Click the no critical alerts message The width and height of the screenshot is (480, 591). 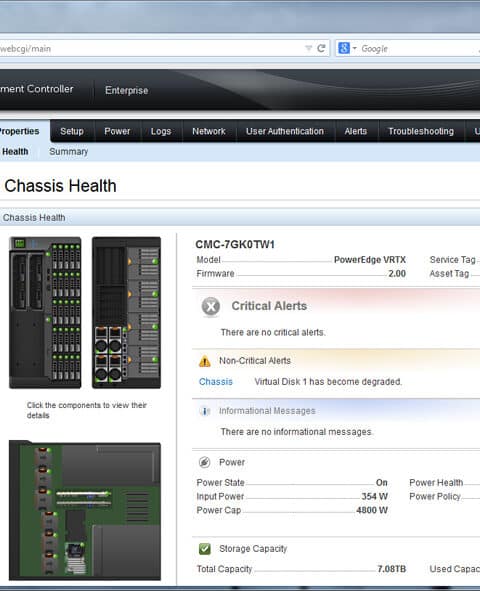coord(273,332)
